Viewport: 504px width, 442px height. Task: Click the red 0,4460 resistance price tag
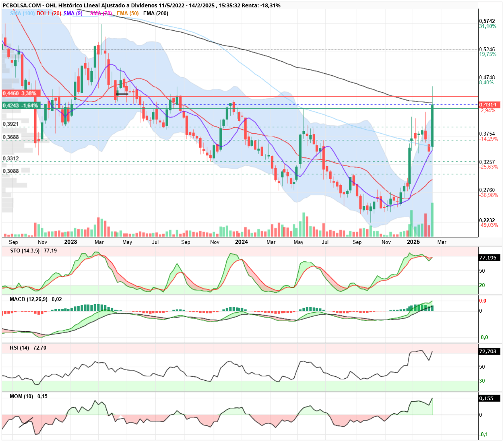(x=19, y=94)
